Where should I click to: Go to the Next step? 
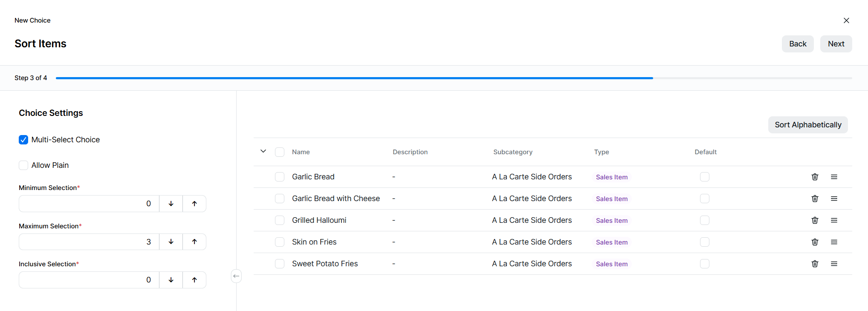click(836, 44)
